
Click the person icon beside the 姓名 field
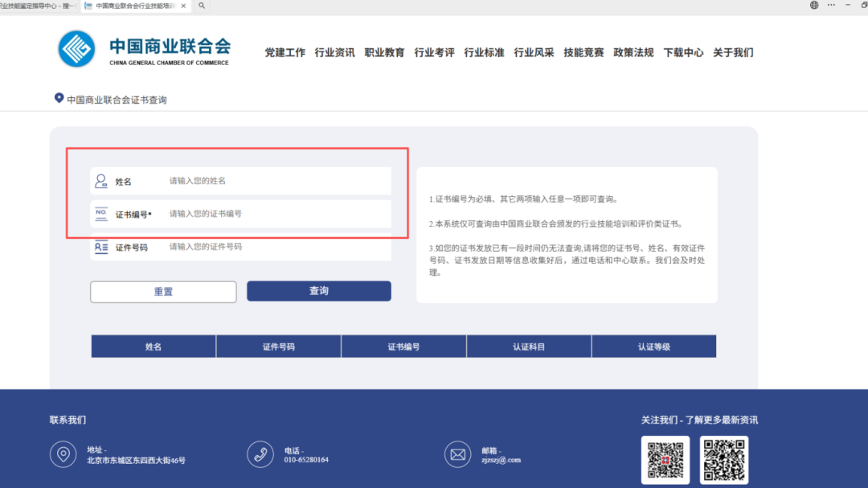pos(100,180)
